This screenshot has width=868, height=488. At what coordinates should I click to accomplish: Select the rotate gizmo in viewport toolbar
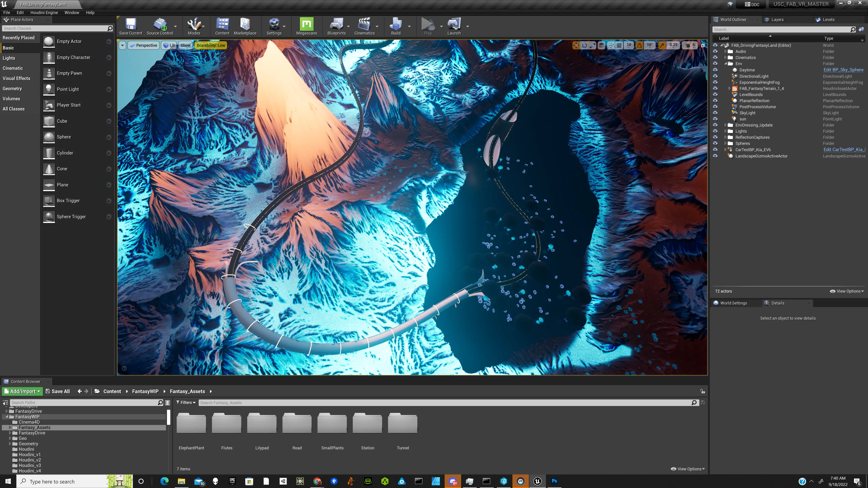584,45
